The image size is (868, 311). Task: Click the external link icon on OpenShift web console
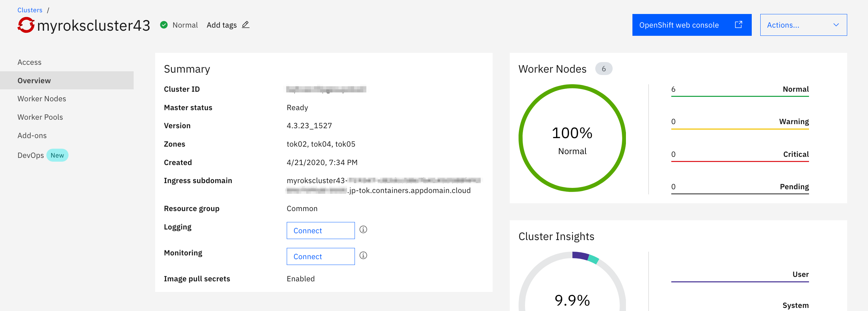pyautogui.click(x=738, y=25)
